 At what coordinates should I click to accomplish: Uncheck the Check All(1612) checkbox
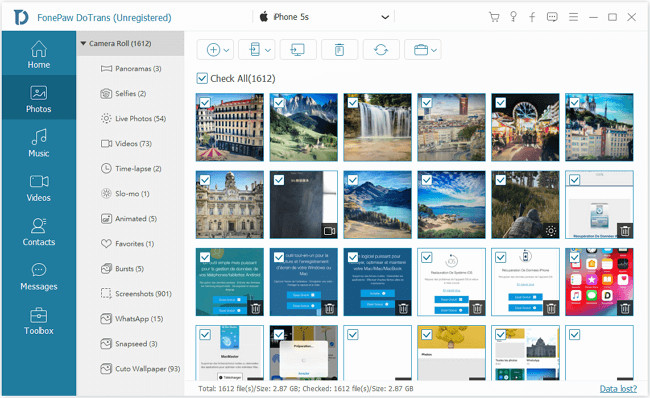point(202,78)
